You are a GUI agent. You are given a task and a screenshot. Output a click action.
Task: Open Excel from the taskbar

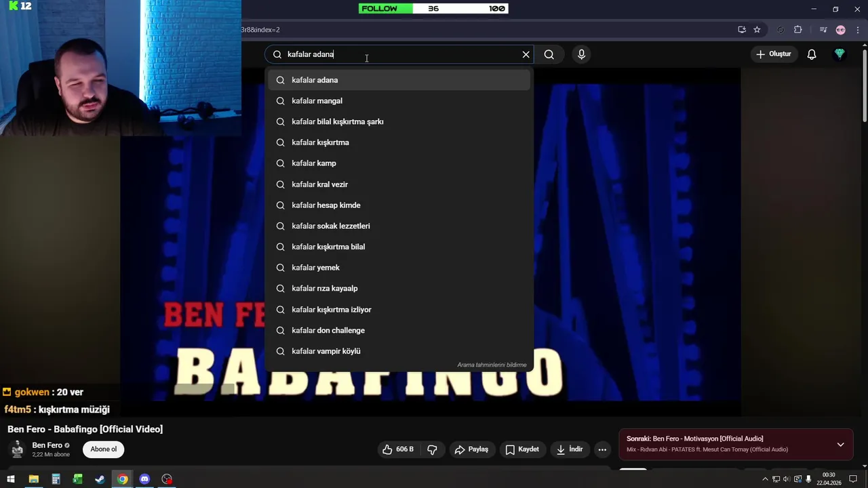[78, 479]
